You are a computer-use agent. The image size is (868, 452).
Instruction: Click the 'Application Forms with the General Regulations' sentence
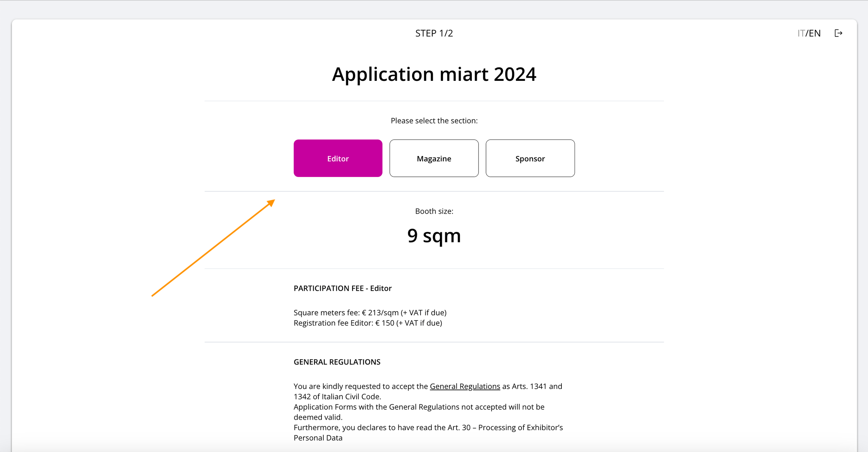click(x=419, y=407)
